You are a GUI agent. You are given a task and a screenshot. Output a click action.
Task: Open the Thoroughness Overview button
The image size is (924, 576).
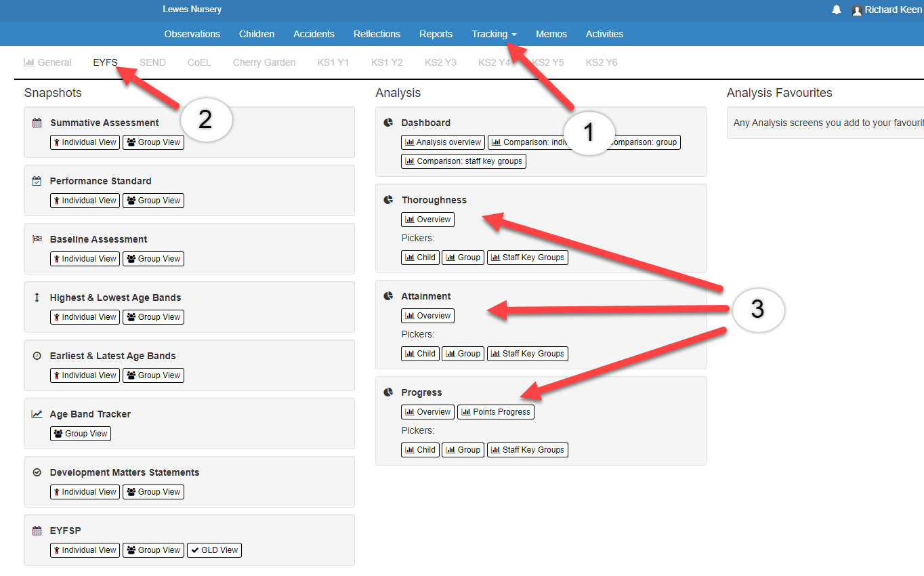tap(428, 220)
